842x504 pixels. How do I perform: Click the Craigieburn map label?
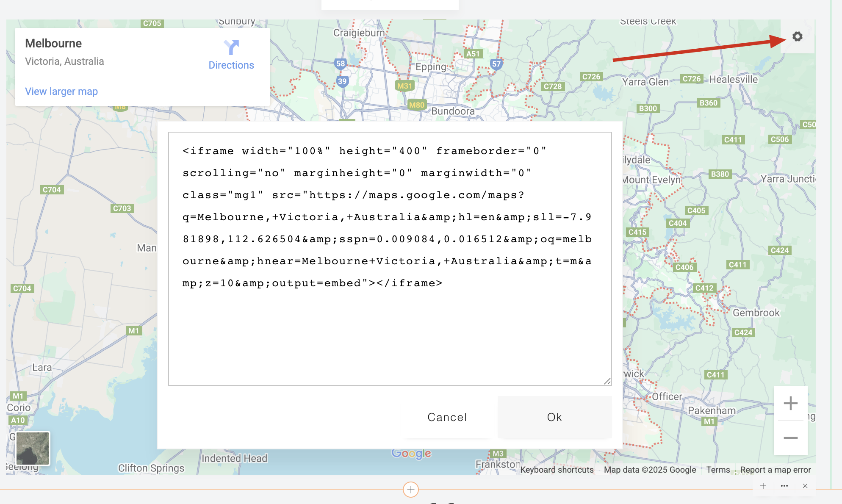click(359, 33)
